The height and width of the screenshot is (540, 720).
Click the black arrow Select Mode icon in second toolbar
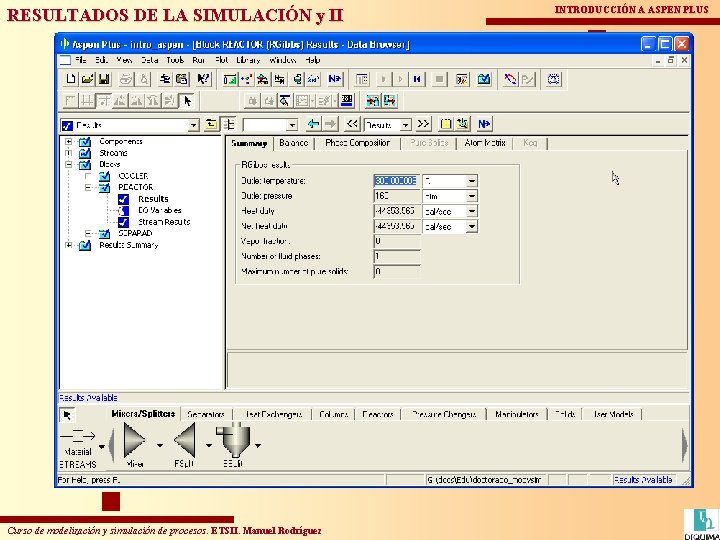click(187, 101)
